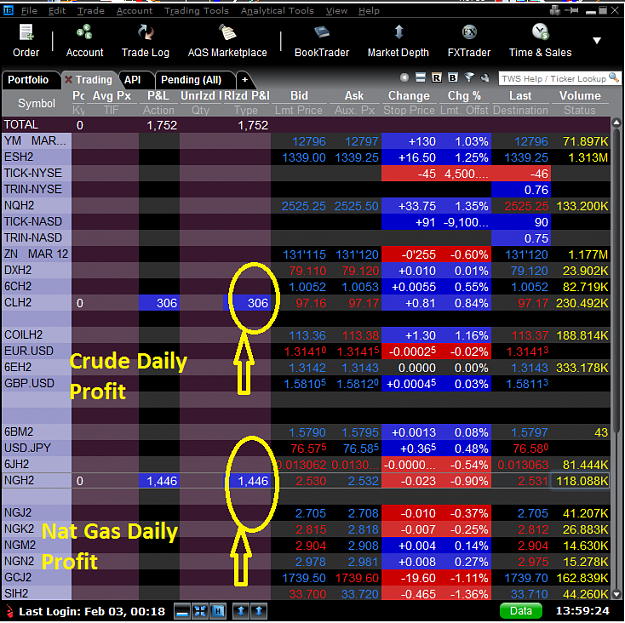
Task: Click the Volume column header
Action: pyautogui.click(x=580, y=96)
